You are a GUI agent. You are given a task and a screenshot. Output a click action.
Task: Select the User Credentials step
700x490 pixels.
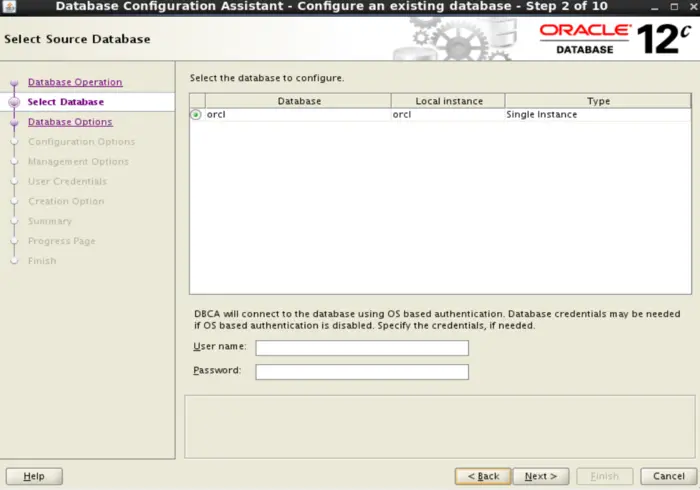67,181
